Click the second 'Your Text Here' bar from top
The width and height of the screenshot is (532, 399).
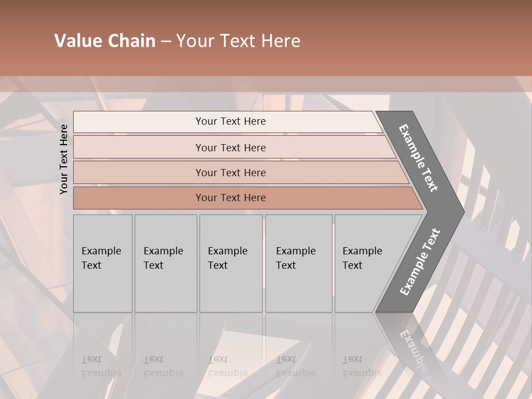tap(230, 147)
